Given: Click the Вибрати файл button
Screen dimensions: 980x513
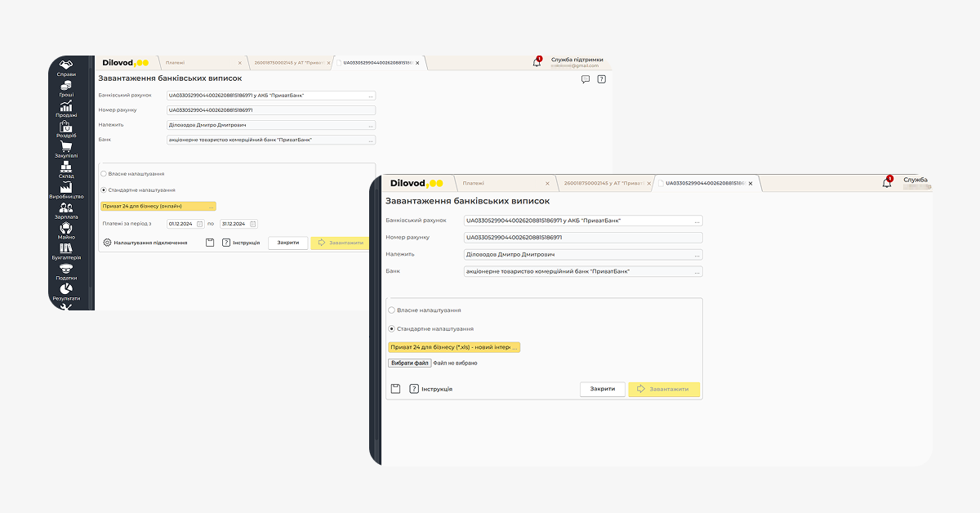Looking at the screenshot, I should click(409, 363).
